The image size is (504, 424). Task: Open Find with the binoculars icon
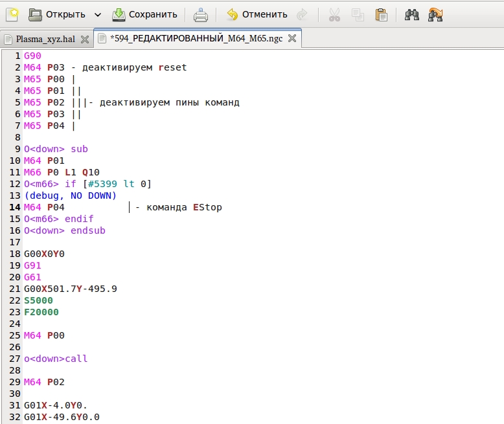(412, 15)
